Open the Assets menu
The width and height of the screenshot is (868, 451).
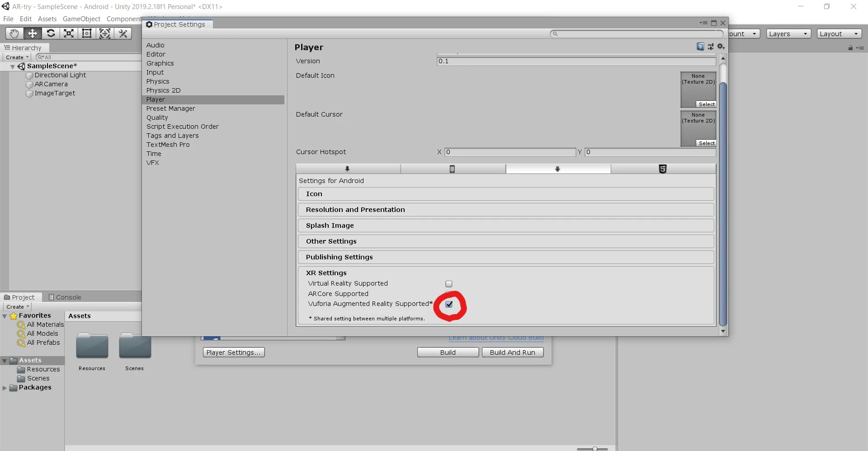click(x=47, y=19)
